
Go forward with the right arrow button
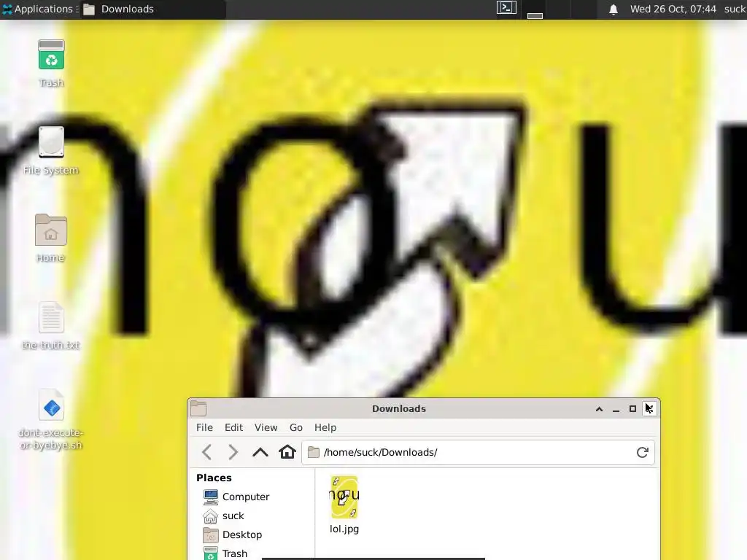click(233, 452)
